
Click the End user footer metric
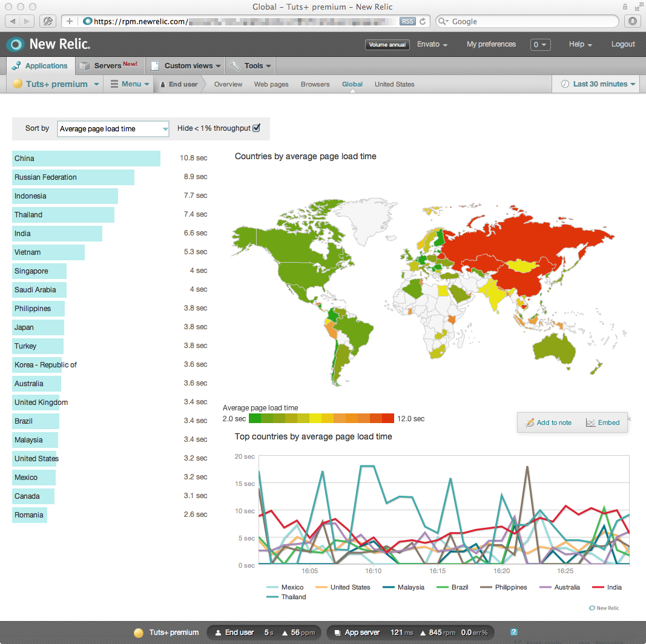[x=264, y=632]
